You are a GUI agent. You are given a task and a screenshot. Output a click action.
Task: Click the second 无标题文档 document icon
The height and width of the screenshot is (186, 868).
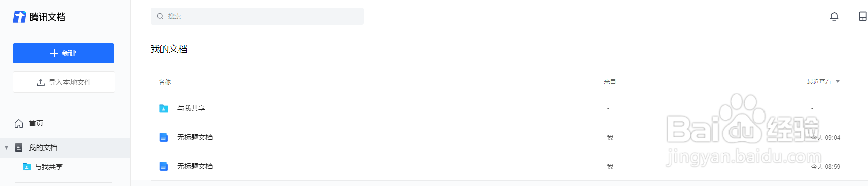(x=164, y=166)
